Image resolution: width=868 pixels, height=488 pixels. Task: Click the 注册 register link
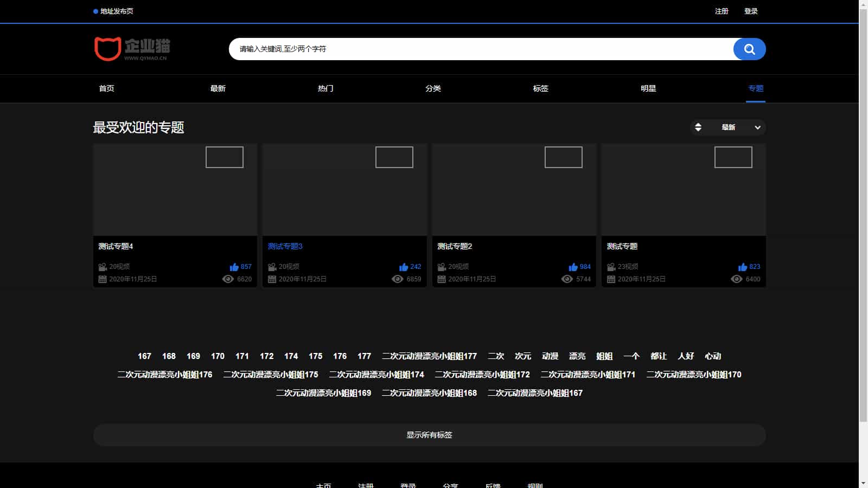coord(722,11)
